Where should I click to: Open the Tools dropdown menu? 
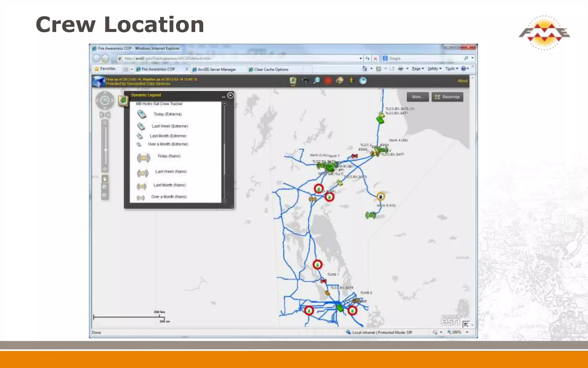point(451,69)
